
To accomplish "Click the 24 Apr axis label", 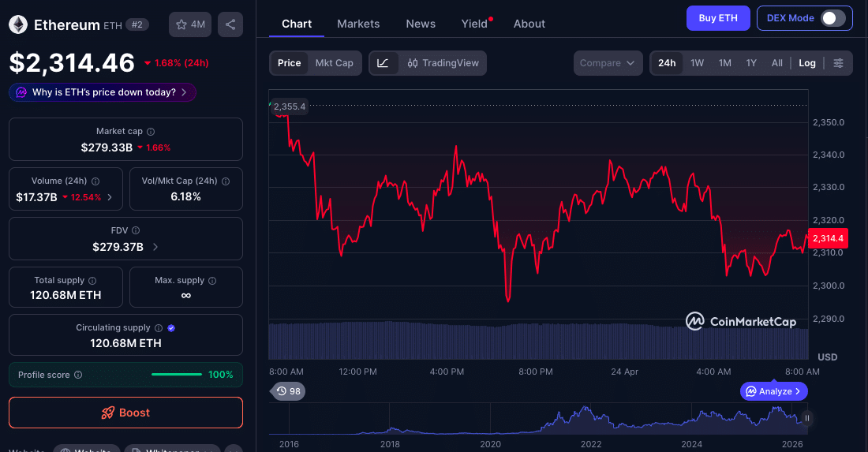I will (x=624, y=372).
